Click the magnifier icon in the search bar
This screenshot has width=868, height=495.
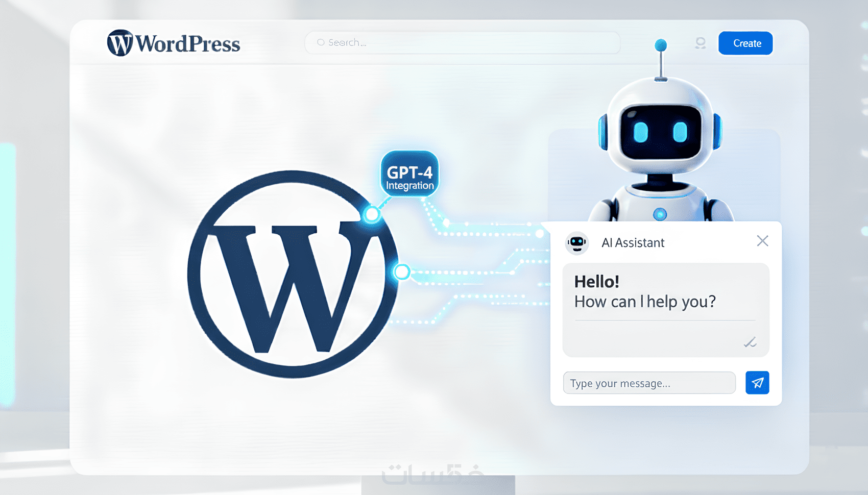321,42
